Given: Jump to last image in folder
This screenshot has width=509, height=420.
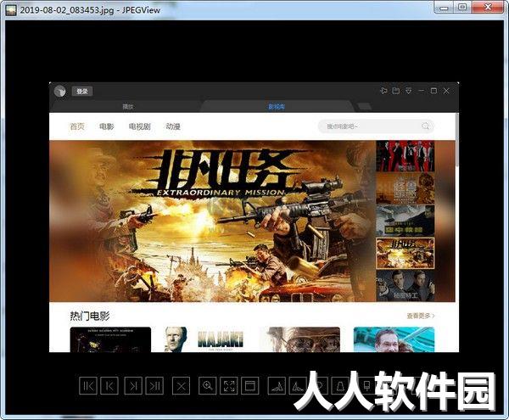Looking at the screenshot, I should [154, 386].
